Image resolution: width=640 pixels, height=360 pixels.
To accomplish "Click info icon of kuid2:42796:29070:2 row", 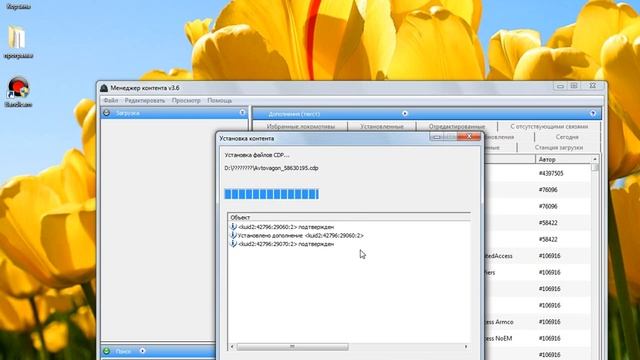I will pos(233,244).
